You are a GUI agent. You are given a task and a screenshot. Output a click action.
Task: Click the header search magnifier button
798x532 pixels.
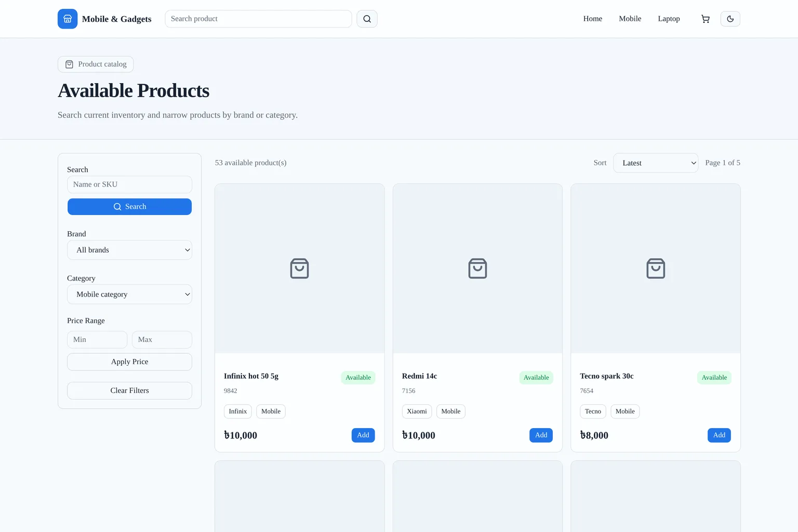367,19
